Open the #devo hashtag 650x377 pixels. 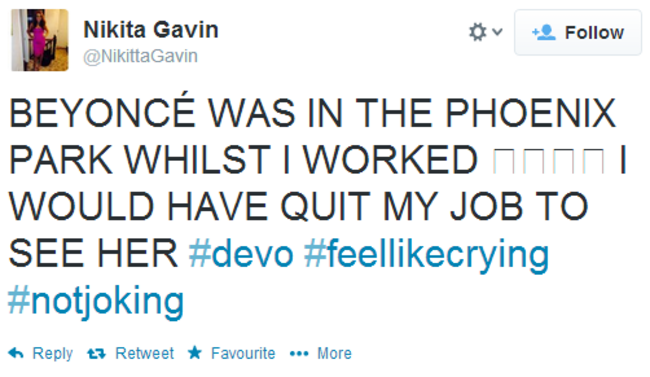(x=241, y=254)
